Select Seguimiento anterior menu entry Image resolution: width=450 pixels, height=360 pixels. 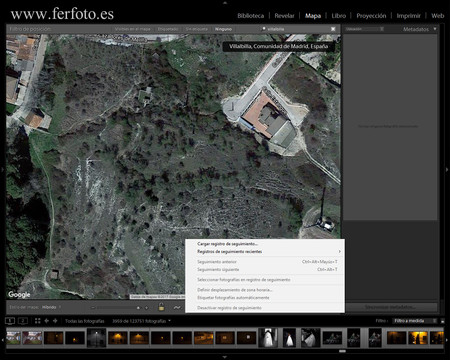click(x=265, y=262)
